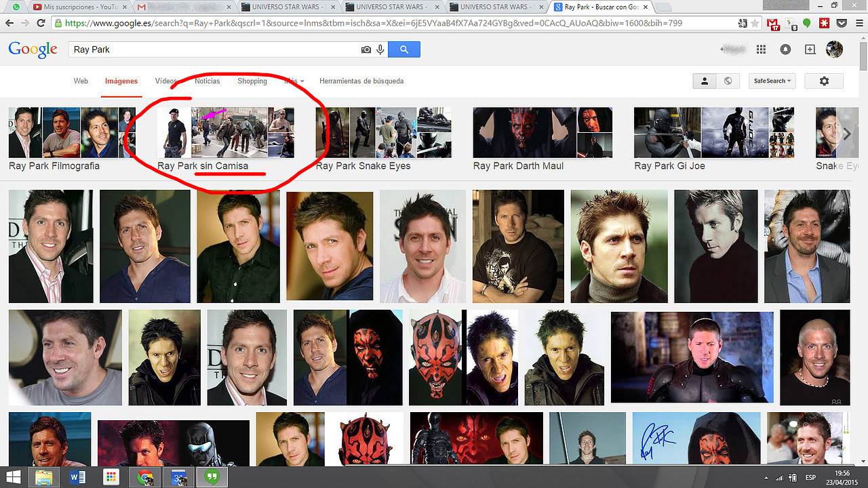Viewport: 868px width, 488px height.
Task: Reload the page
Action: [41, 23]
